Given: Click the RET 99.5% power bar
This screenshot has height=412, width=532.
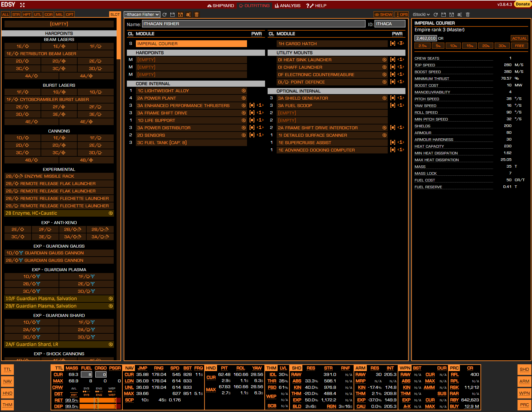Looking at the screenshot, I should pos(100,400).
